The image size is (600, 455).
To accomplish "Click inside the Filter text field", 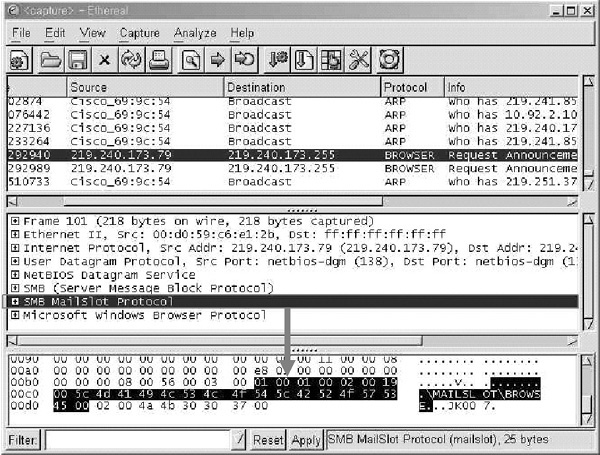I will (138, 440).
